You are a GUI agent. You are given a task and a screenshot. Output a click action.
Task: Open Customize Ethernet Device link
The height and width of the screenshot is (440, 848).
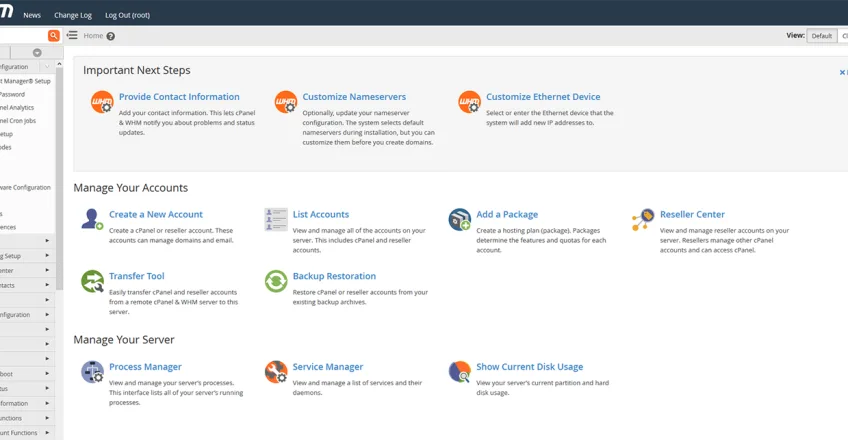pyautogui.click(x=543, y=97)
